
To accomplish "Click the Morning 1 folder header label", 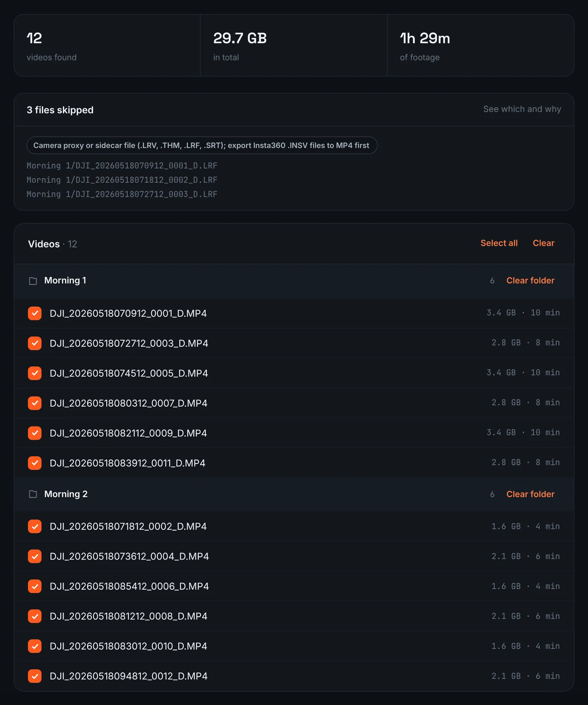I will 65,281.
